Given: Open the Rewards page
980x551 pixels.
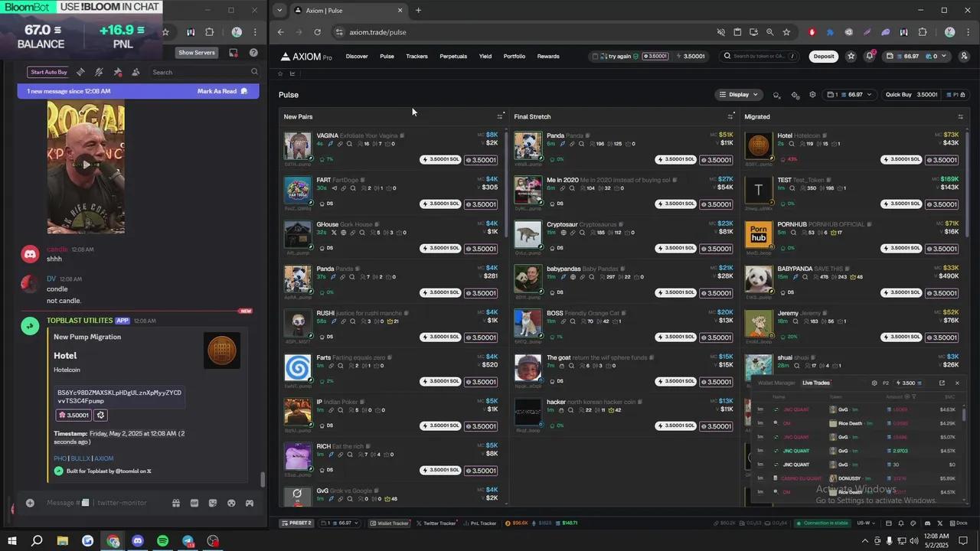Looking at the screenshot, I should 548,56.
